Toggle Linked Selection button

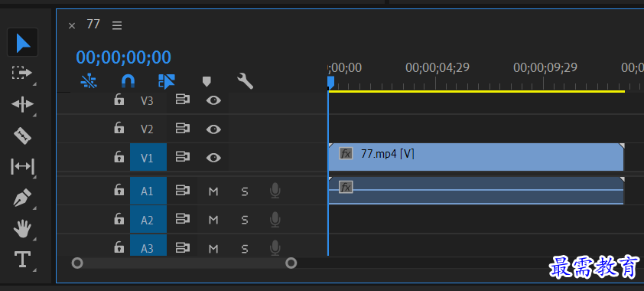[x=167, y=81]
